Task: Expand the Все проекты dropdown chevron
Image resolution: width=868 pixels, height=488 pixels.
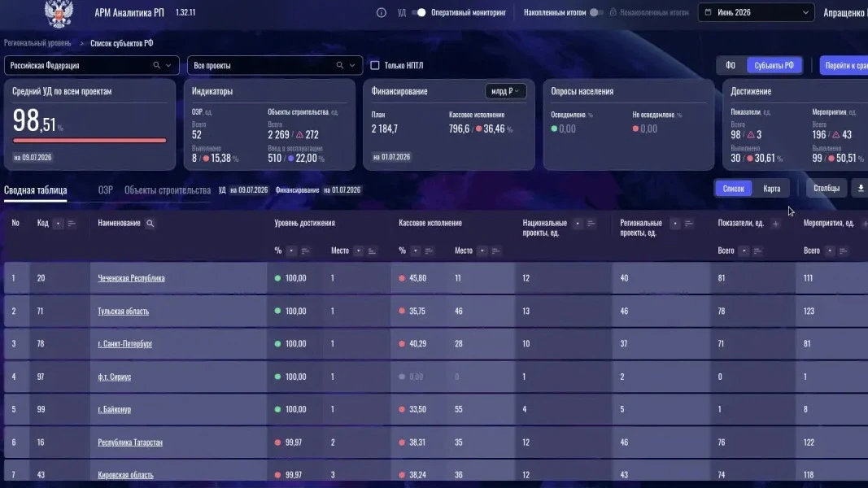Action: coord(352,65)
